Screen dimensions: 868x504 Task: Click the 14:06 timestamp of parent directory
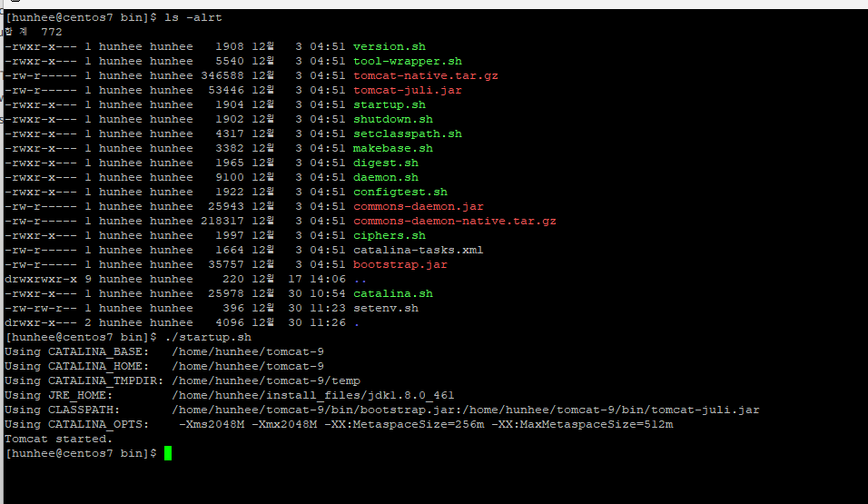328,279
